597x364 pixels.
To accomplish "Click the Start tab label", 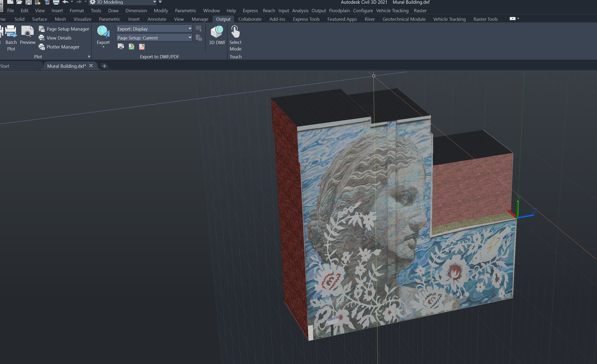I will (5, 66).
